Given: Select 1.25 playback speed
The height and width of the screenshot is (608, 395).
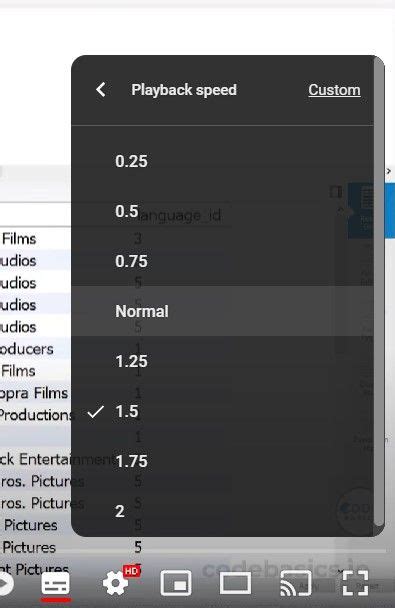Looking at the screenshot, I should coord(223,361).
